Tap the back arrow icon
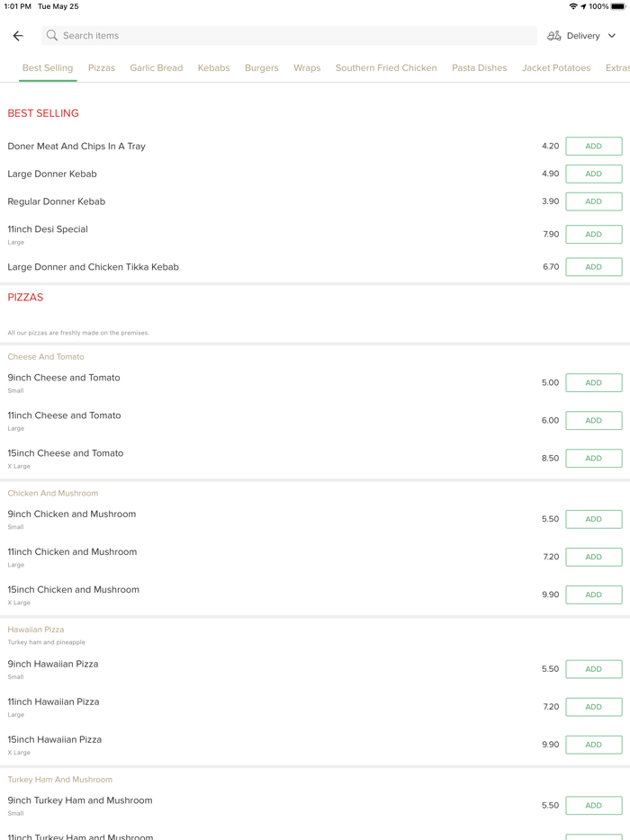Screen dimensions: 630x840 (18, 36)
